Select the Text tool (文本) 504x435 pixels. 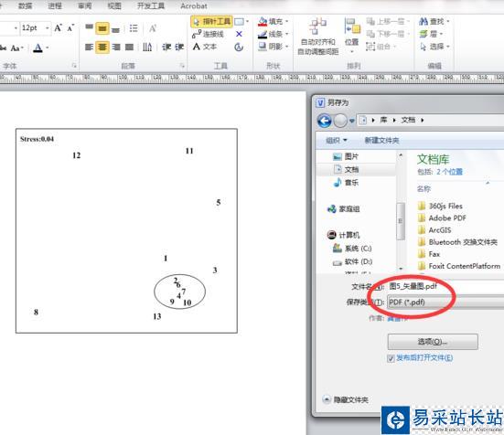click(x=205, y=47)
